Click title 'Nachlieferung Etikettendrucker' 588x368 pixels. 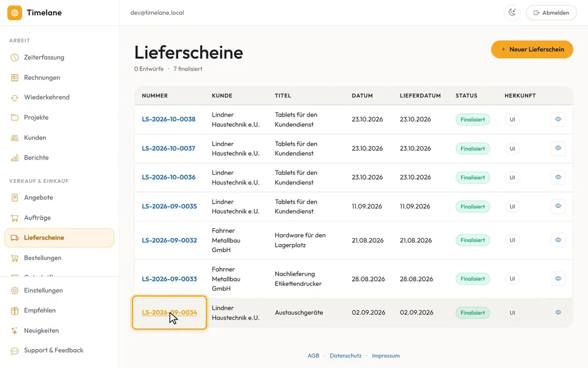click(298, 278)
